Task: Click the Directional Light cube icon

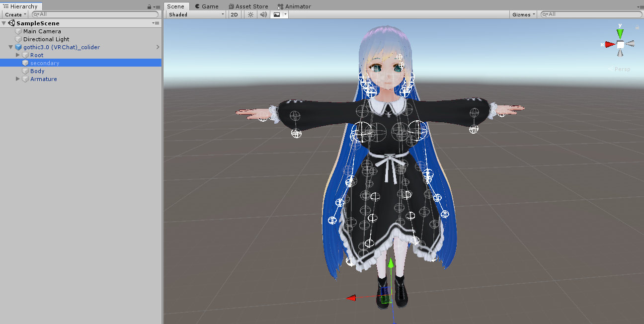Action: [x=18, y=39]
